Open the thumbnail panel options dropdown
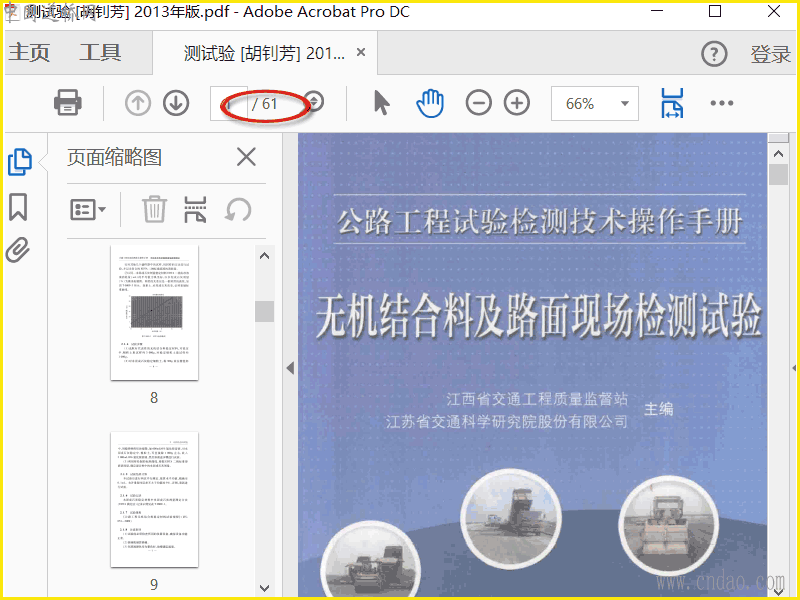800x600 pixels. click(88, 209)
